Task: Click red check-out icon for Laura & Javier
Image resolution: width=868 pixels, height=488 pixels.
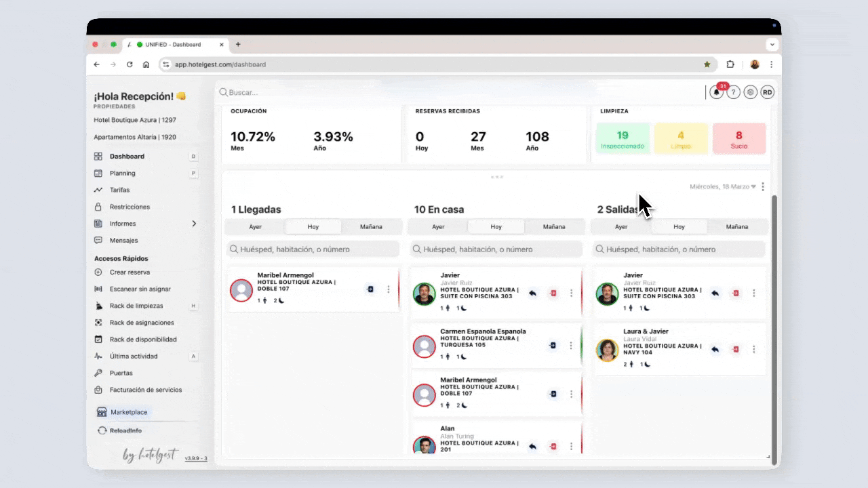Action: 735,350
